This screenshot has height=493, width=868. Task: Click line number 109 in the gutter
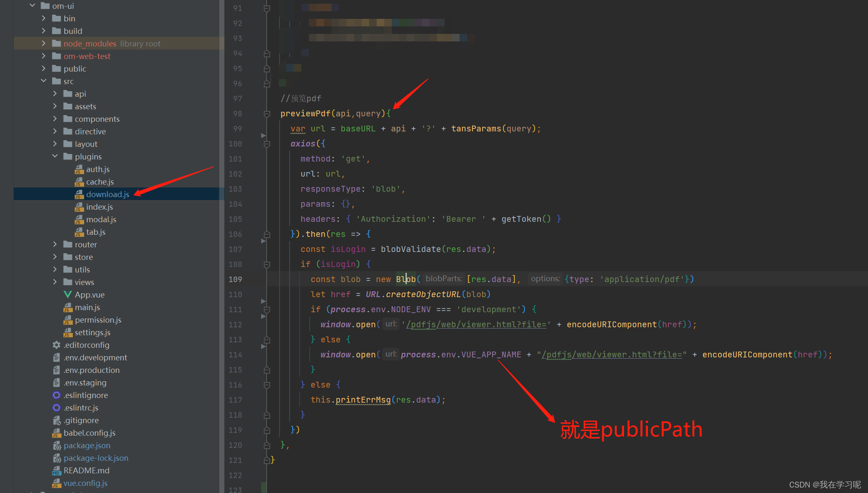[x=235, y=279]
